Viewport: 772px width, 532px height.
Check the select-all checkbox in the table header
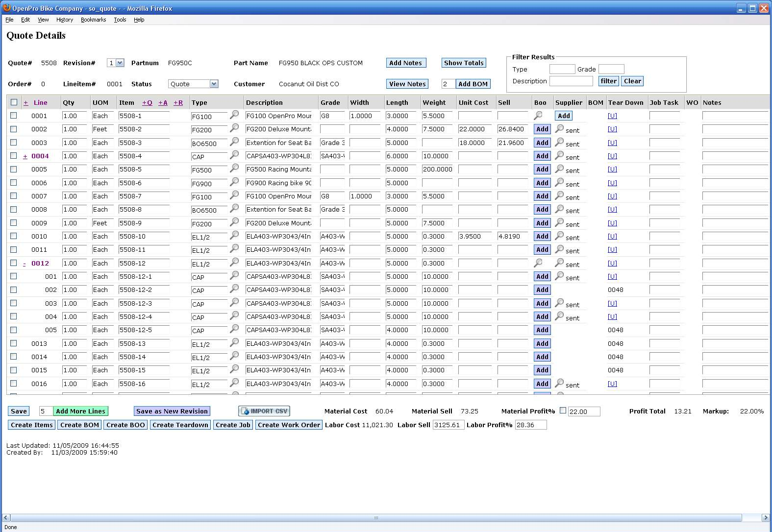point(14,102)
